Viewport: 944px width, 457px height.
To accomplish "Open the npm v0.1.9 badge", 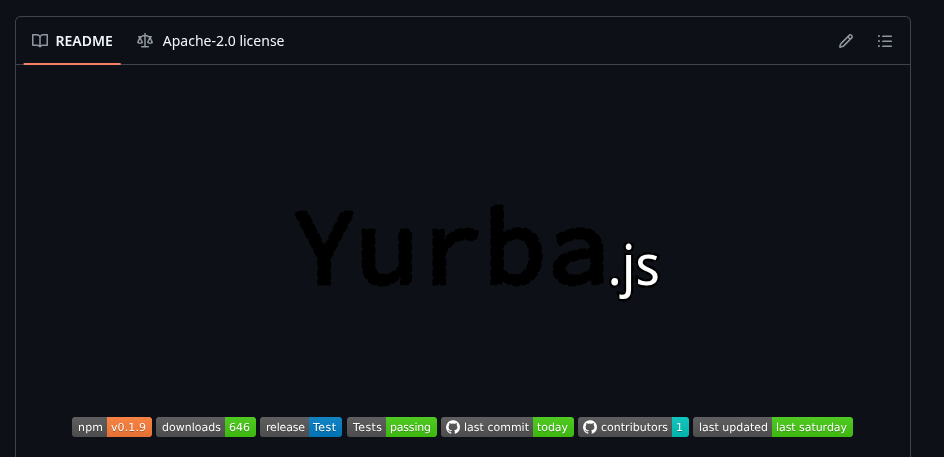I will (x=112, y=427).
